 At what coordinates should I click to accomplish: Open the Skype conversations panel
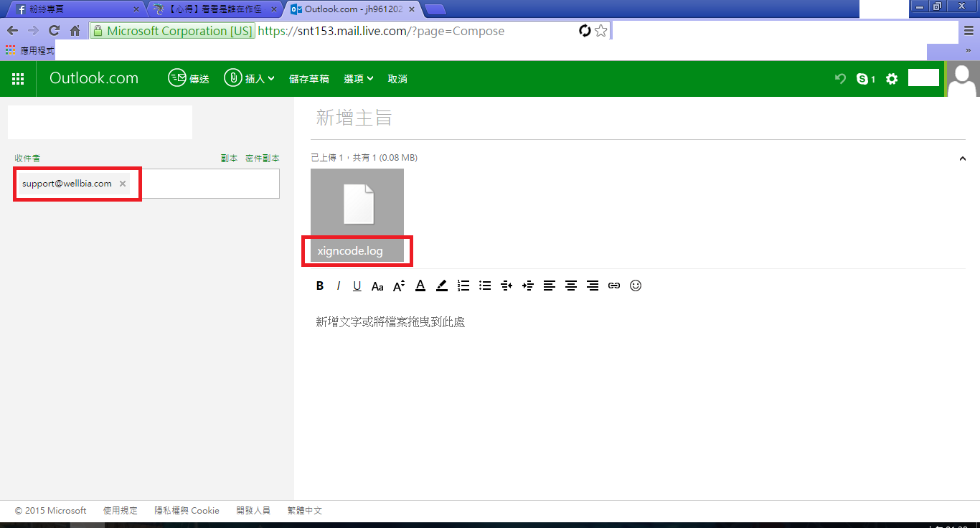coord(864,79)
